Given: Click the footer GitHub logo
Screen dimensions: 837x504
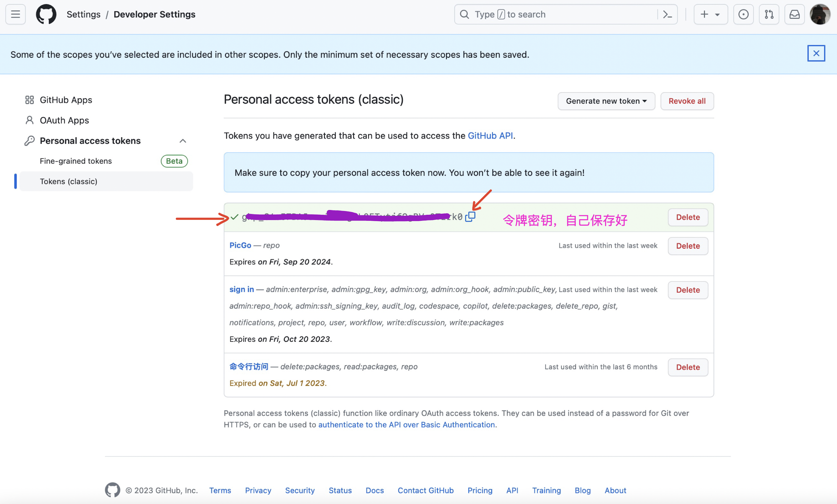Looking at the screenshot, I should point(112,490).
